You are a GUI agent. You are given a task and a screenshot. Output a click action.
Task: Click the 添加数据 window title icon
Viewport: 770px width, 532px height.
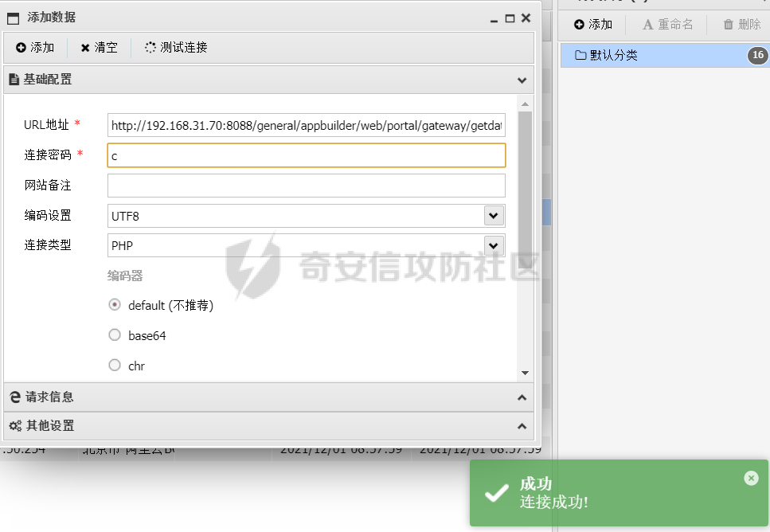pyautogui.click(x=14, y=18)
